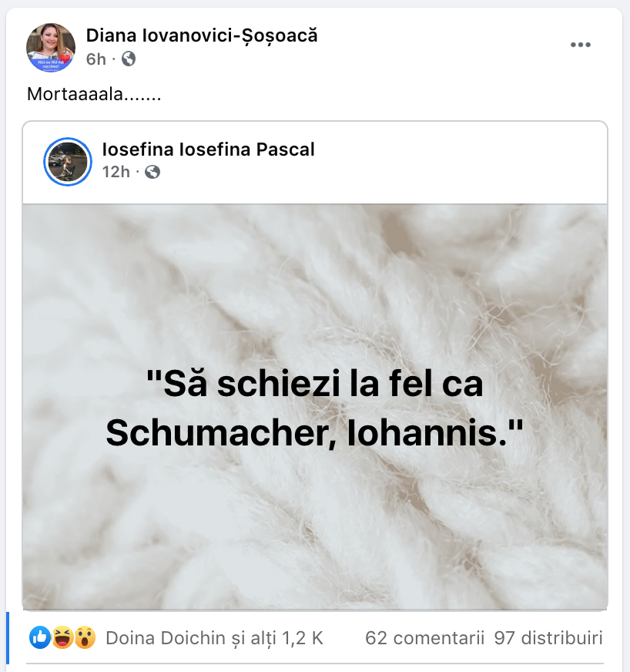Viewport: 630px width, 672px height.
Task: Click the blue Like reaction icon
Action: pyautogui.click(x=40, y=637)
